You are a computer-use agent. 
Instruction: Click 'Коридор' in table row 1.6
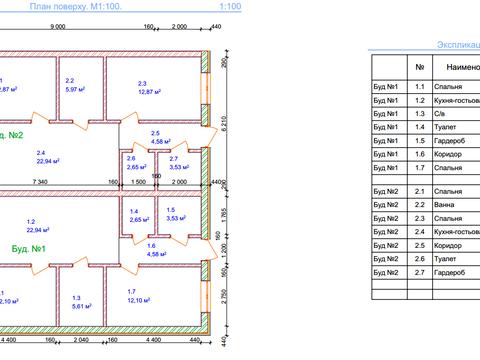click(x=448, y=154)
